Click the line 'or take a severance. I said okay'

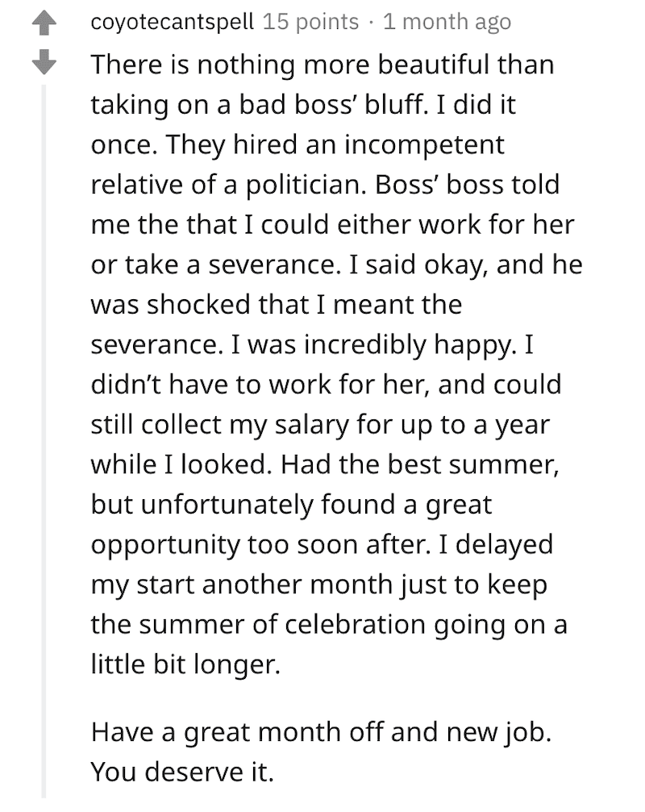click(x=336, y=264)
